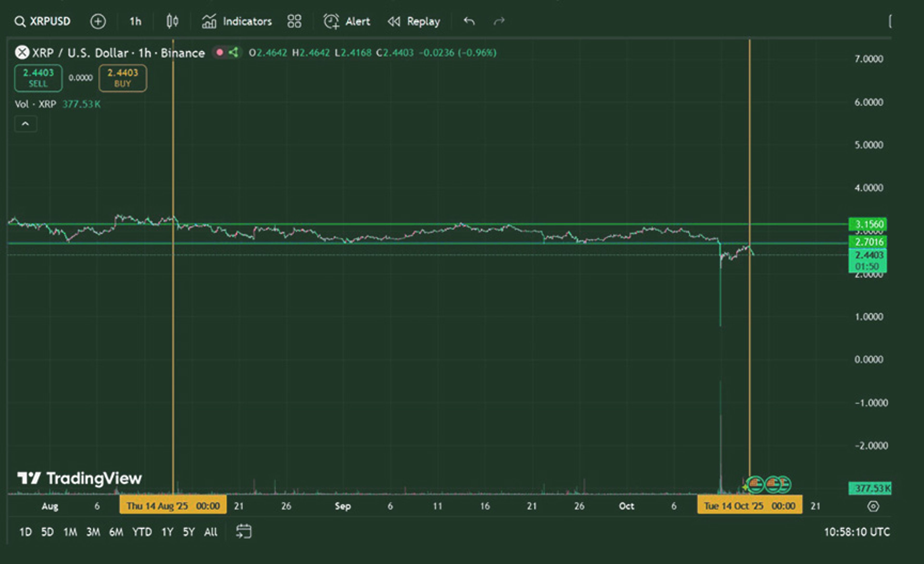Set range to 5D
The image size is (924, 564).
pyautogui.click(x=47, y=532)
